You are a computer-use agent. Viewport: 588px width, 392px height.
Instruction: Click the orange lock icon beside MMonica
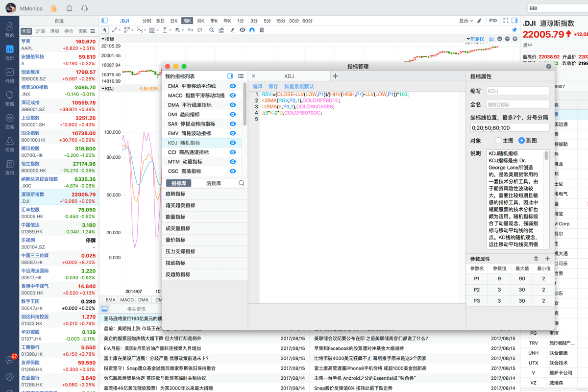click(x=53, y=8)
